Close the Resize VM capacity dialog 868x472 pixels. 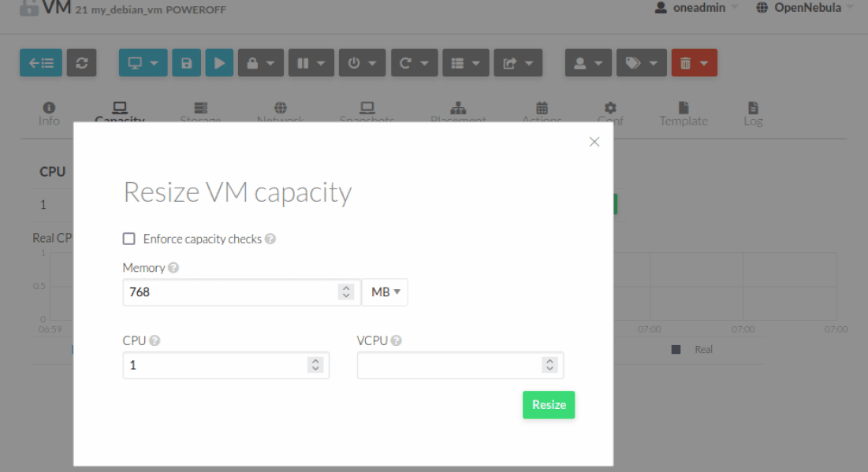click(594, 142)
